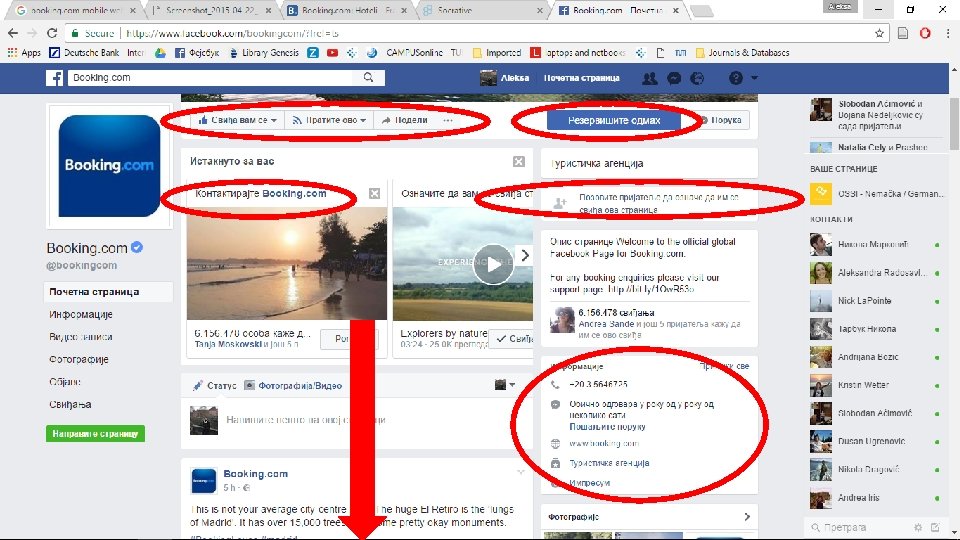
Task: Open Messenger messages icon in header
Action: coord(673,78)
